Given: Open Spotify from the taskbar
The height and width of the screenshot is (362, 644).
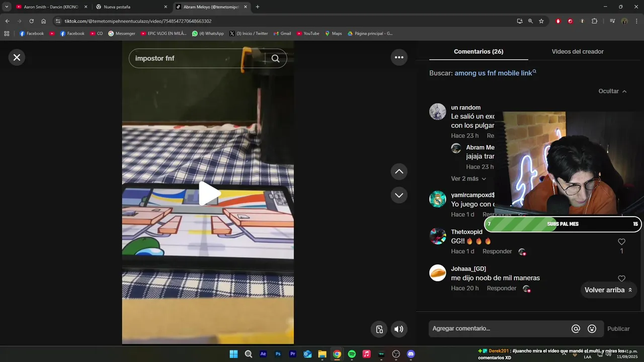Looking at the screenshot, I should [352, 354].
